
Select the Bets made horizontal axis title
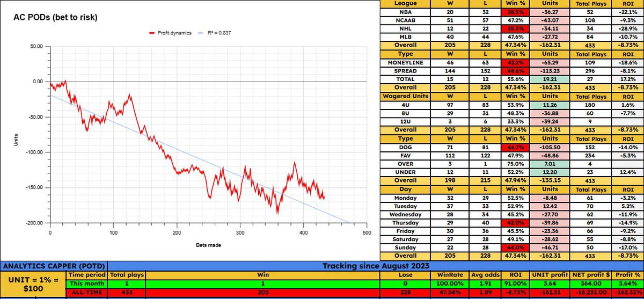click(x=208, y=245)
